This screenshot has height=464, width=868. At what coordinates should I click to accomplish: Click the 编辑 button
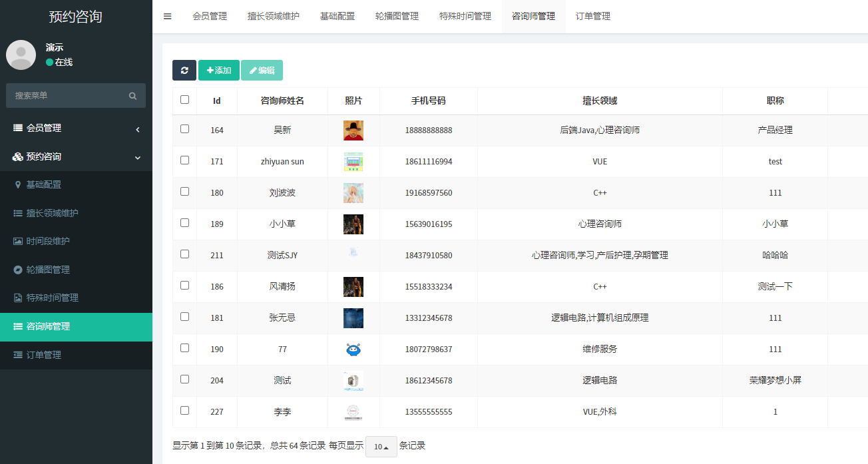pos(262,70)
